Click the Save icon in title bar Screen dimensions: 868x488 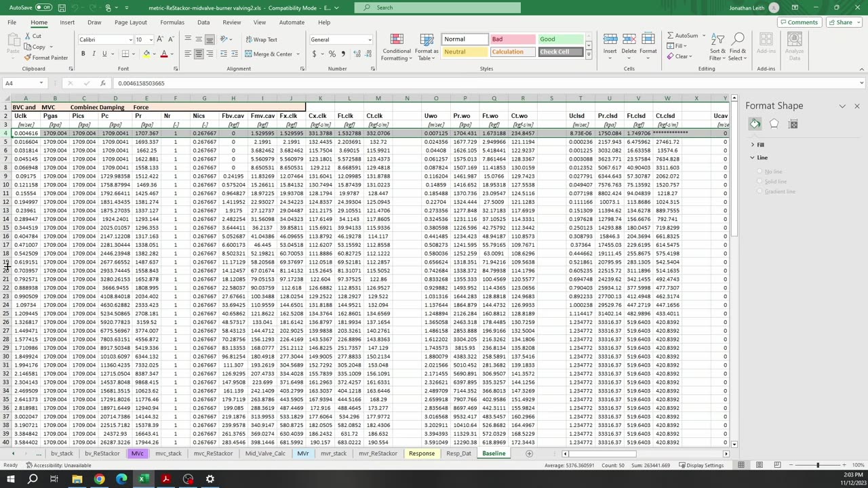click(62, 7)
